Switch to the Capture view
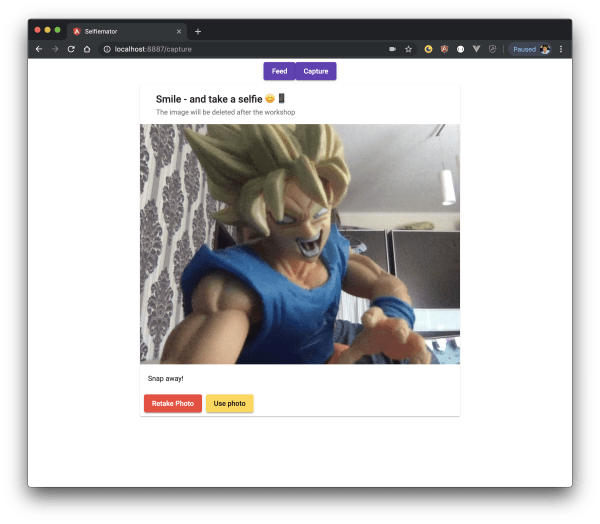Screen dimensions: 600x524 316,71
